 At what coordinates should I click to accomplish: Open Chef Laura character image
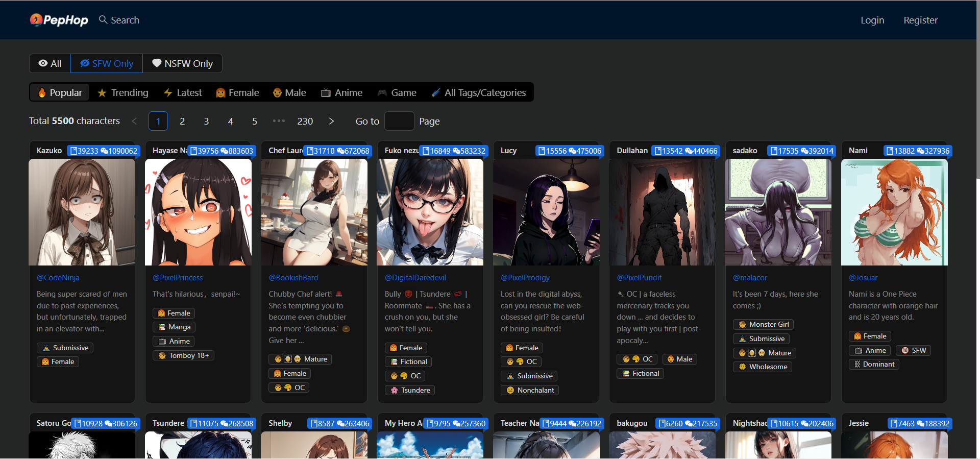tap(314, 212)
